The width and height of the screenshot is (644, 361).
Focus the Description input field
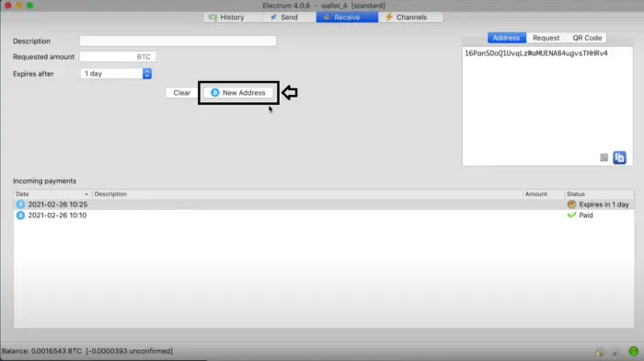tap(178, 41)
